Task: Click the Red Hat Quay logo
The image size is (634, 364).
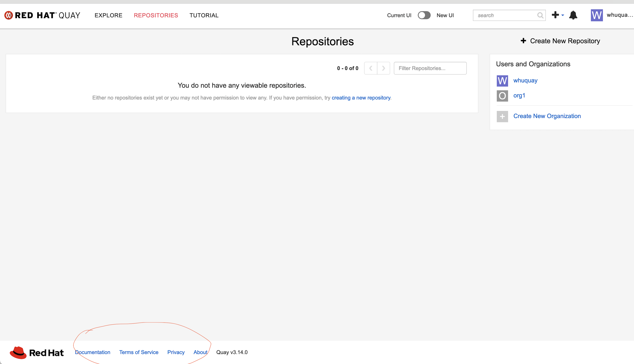Action: [42, 15]
